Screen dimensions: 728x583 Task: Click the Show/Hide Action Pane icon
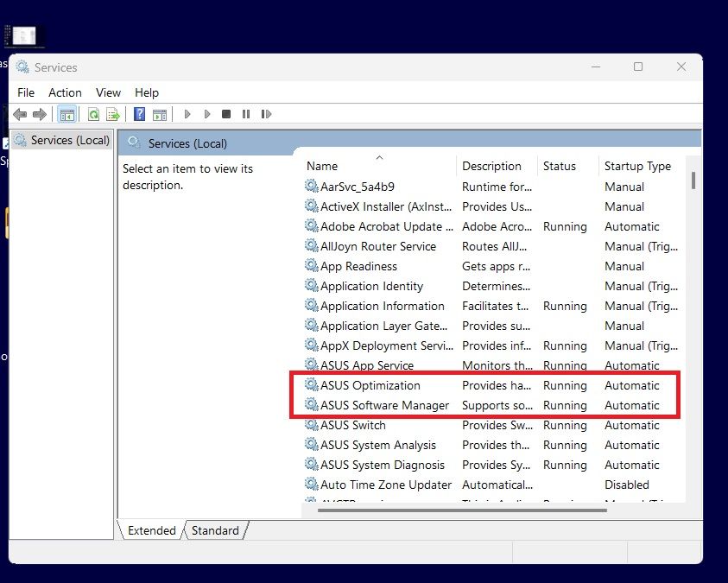[x=161, y=113]
